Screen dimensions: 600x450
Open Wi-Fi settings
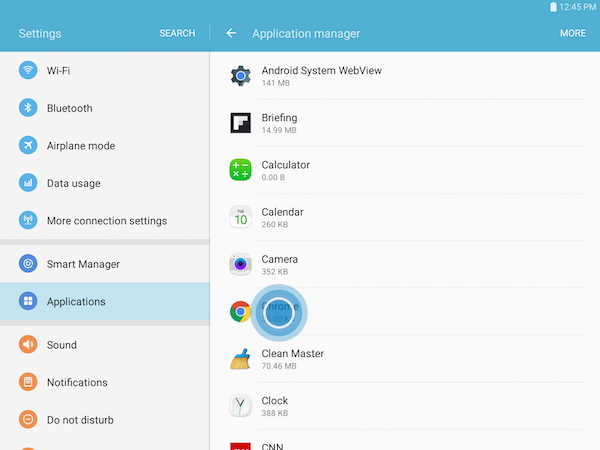coord(105,70)
